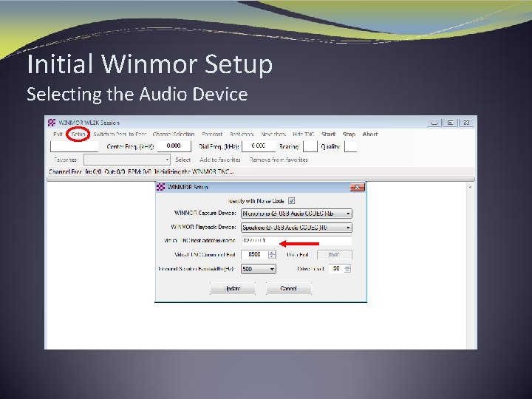Open the WINMOR Capture Device dropdown
Image resolution: width=532 pixels, height=399 pixels.
click(x=296, y=214)
